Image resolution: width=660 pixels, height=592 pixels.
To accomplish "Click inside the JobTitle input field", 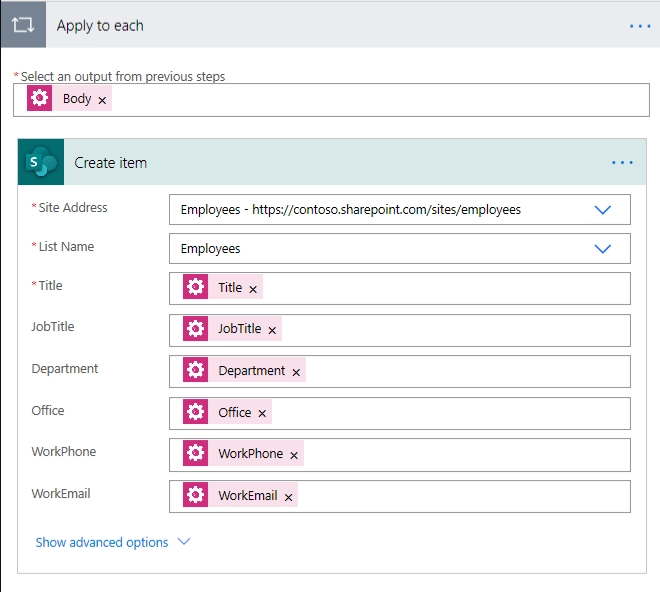I will tap(400, 331).
